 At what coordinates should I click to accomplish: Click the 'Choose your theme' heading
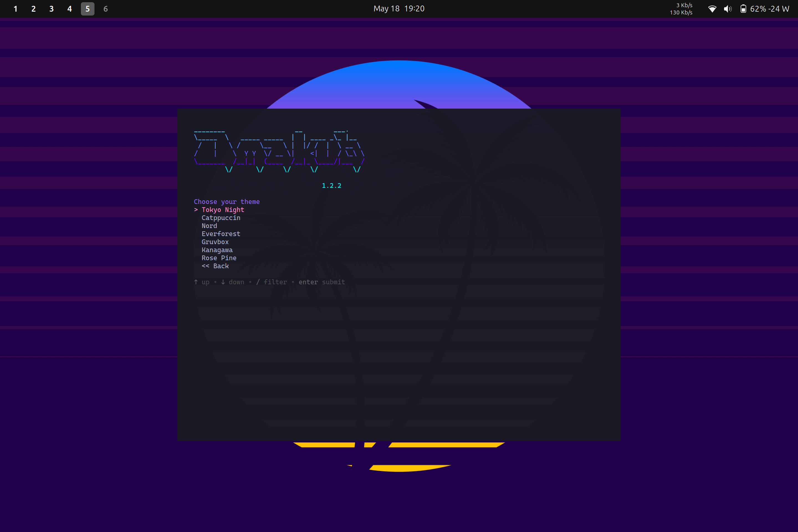tap(227, 201)
